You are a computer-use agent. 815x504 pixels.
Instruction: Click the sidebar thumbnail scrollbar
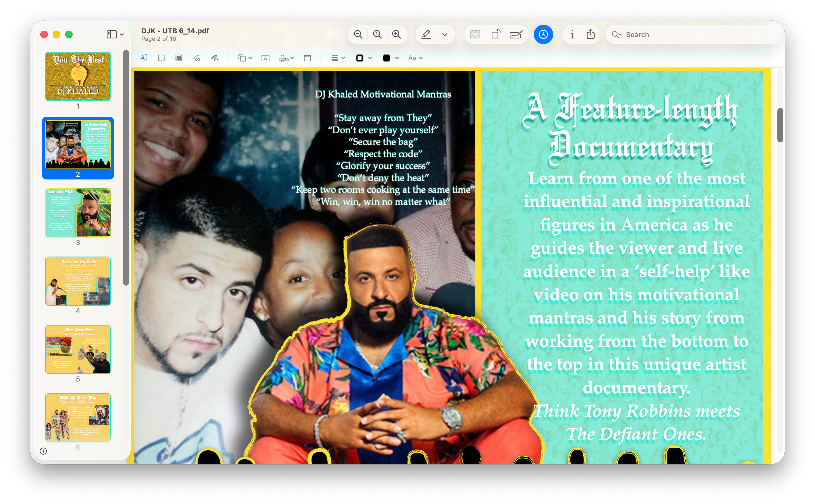click(126, 168)
